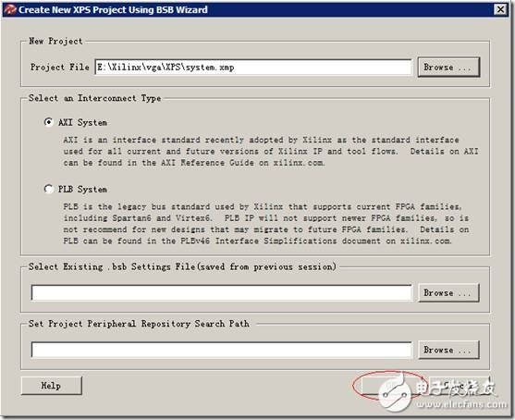Click the "PLB System" option label
Screen dimensions: 515x420
coord(82,190)
